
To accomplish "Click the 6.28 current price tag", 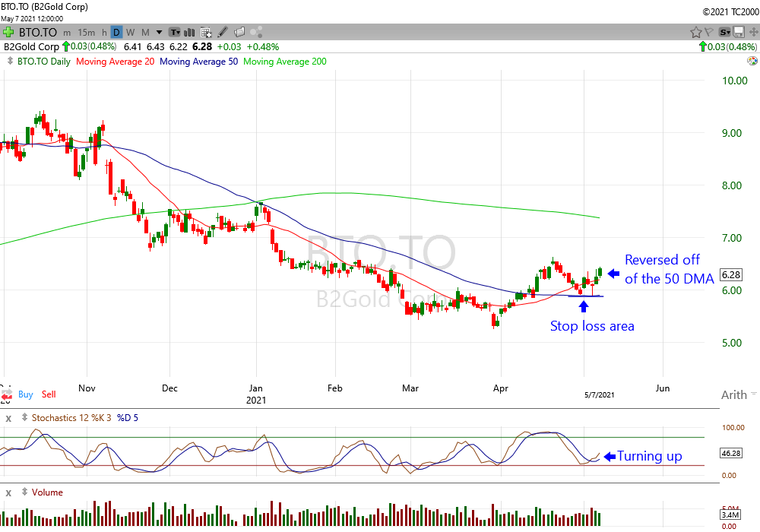I will [731, 274].
